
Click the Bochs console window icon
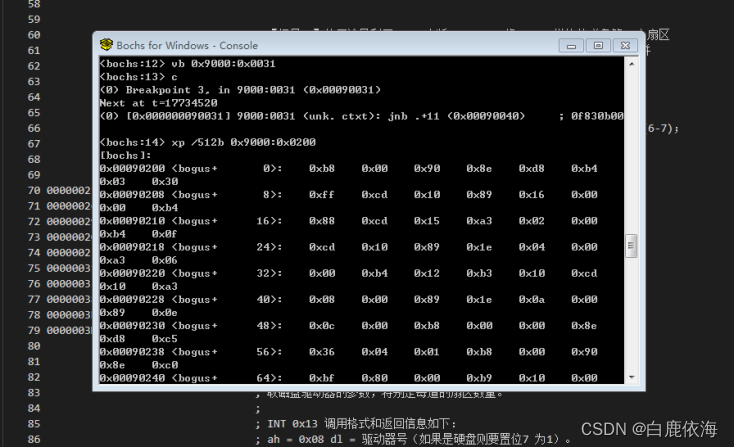pos(106,45)
